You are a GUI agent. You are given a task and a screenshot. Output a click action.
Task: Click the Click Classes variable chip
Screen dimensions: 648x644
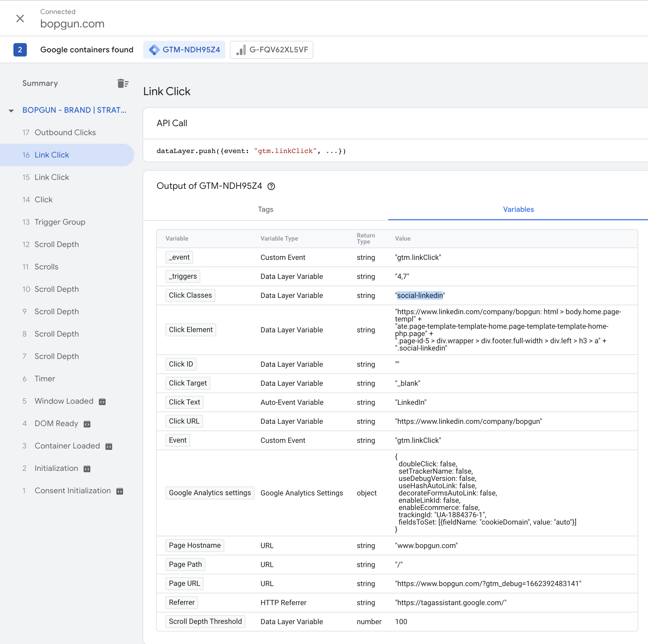[190, 295]
